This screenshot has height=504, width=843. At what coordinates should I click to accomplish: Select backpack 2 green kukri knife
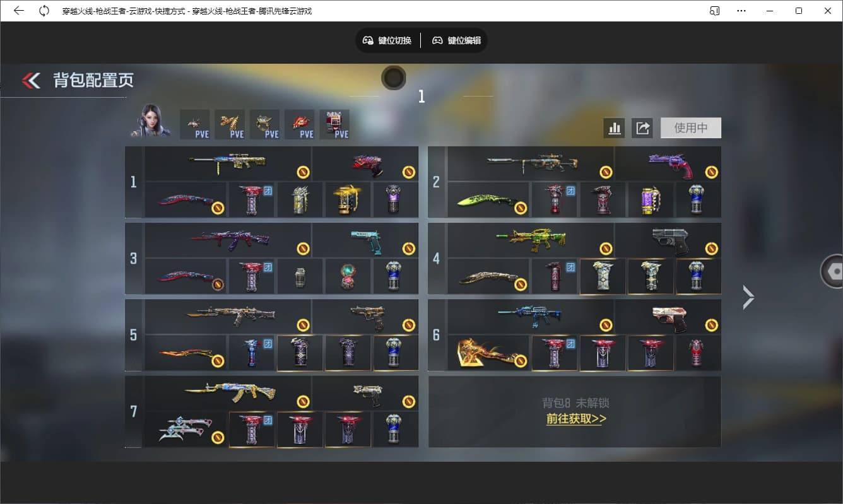488,200
